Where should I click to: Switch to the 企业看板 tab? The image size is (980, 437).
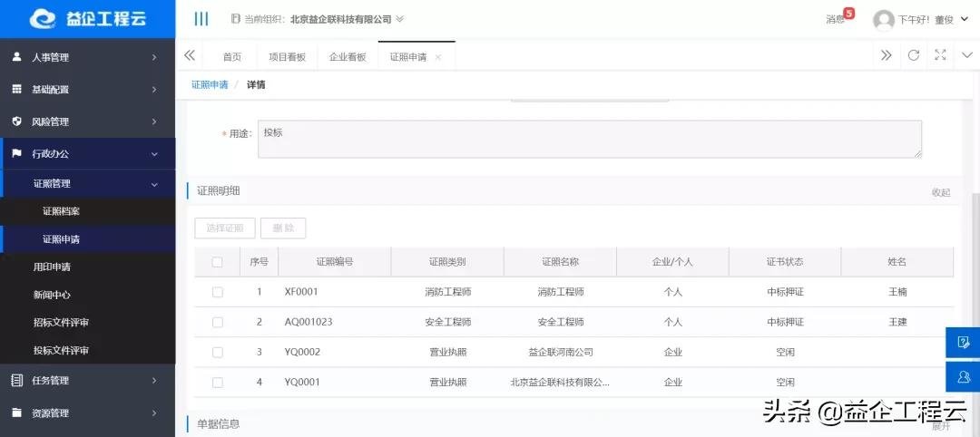point(348,57)
